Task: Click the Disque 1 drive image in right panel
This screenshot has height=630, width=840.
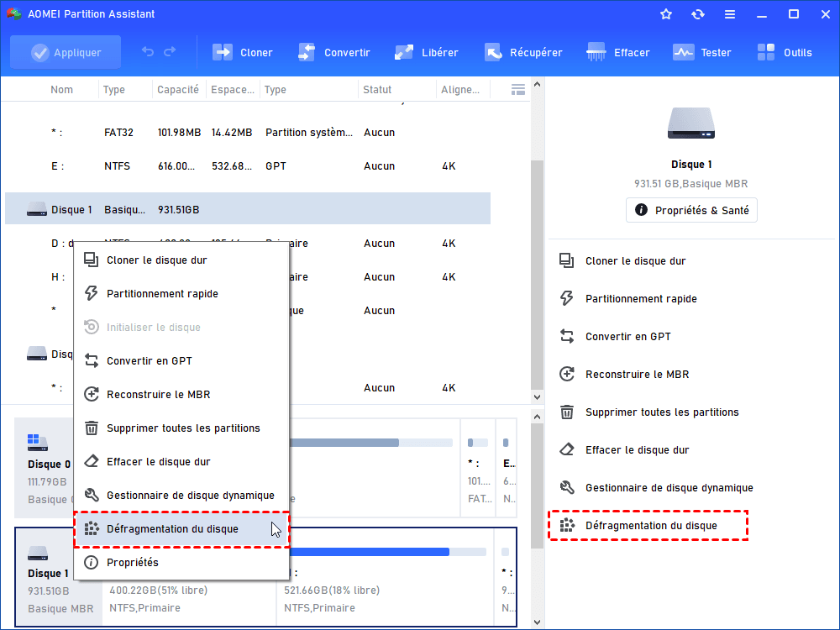Action: 691,123
